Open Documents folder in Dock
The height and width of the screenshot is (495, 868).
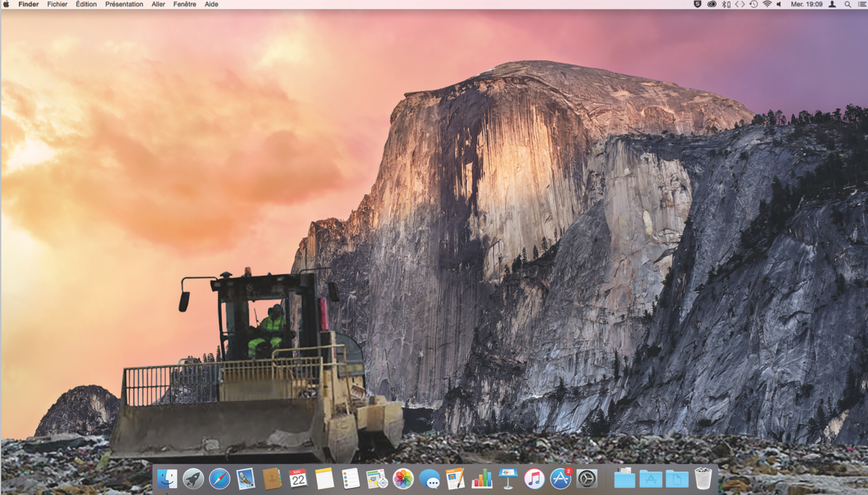coord(677,479)
